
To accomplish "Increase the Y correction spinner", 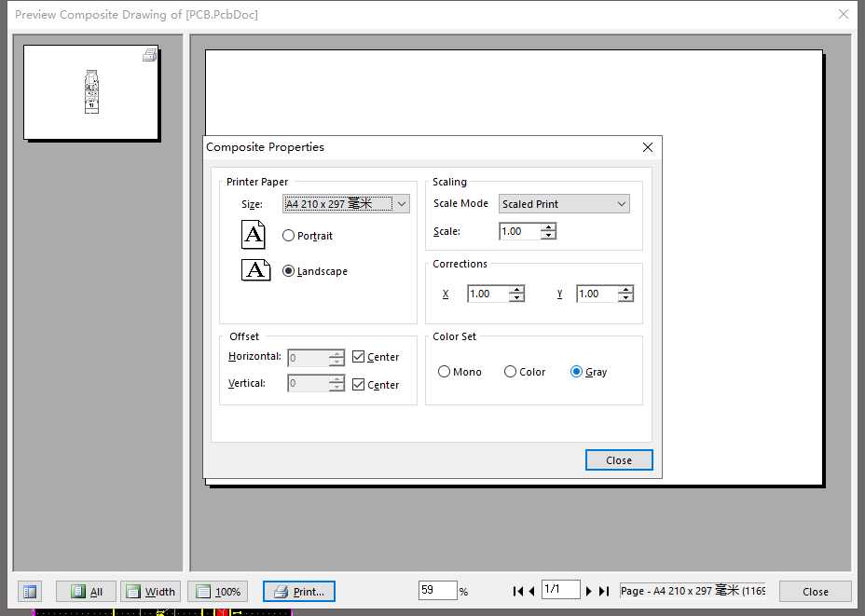I will point(625,290).
